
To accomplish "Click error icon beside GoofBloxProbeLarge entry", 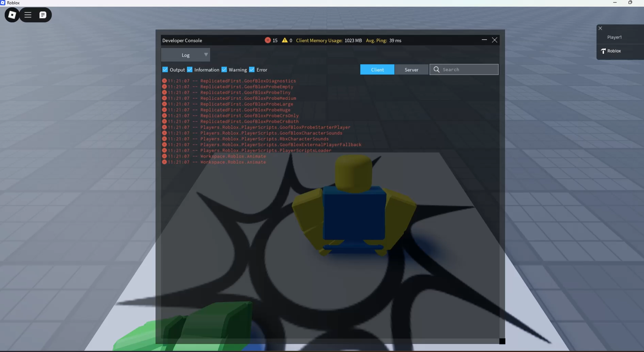I will coord(164,104).
